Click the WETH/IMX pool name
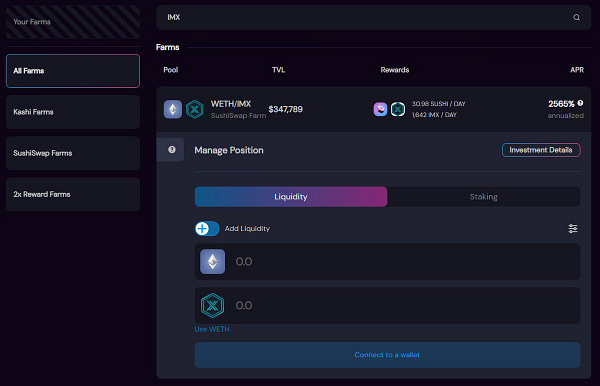Image resolution: width=600 pixels, height=386 pixels. (231, 104)
